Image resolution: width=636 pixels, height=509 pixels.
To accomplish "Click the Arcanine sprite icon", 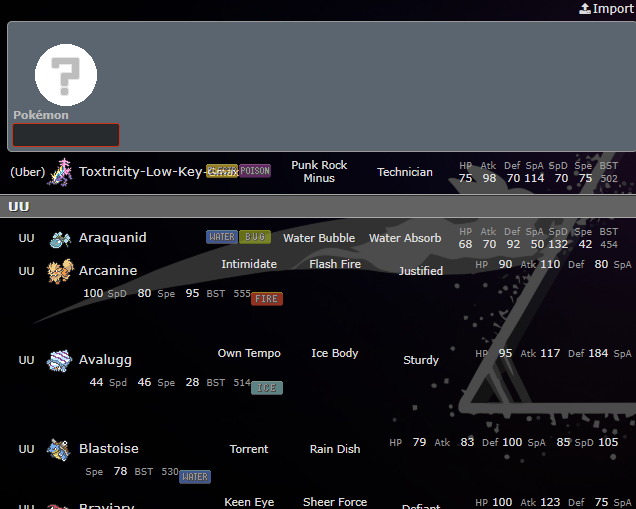I will (x=60, y=271).
